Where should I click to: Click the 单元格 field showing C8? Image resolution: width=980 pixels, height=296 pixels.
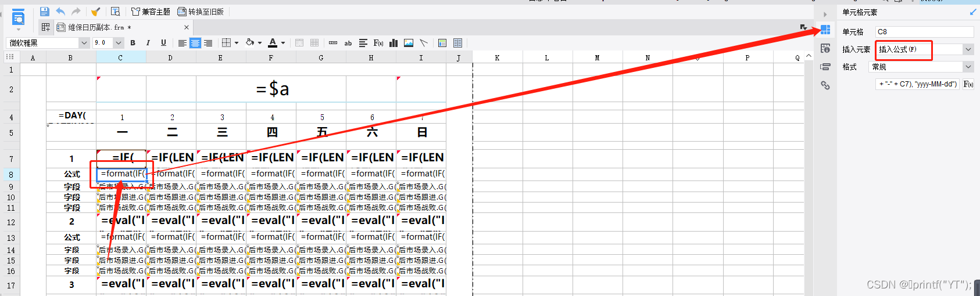[x=924, y=32]
